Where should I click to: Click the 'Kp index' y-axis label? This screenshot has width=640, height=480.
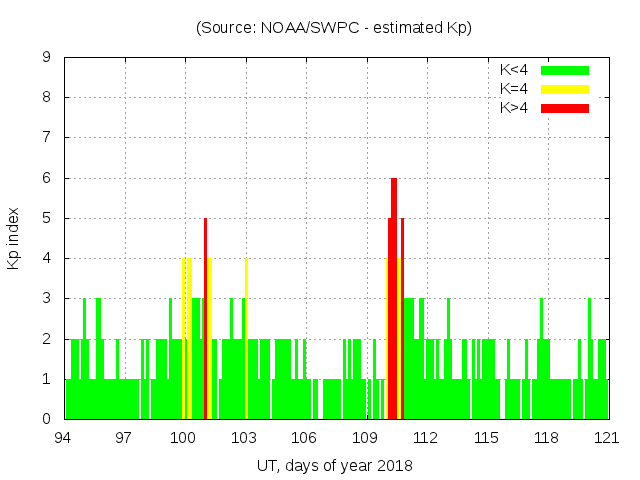pyautogui.click(x=14, y=238)
